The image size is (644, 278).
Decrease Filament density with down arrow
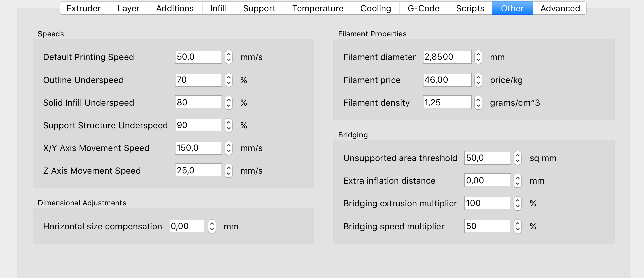coord(478,106)
